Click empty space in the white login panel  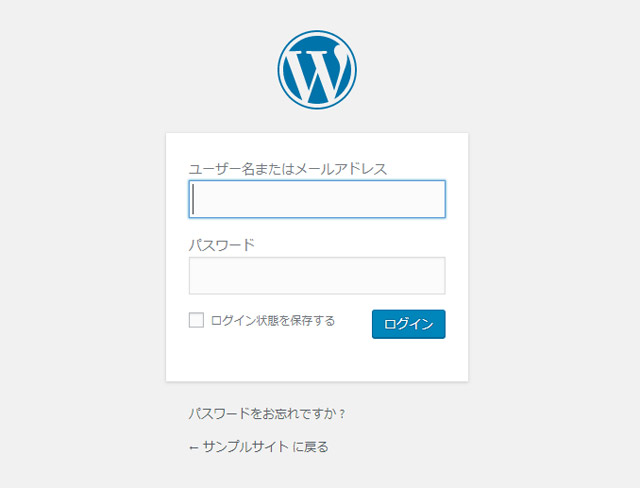coord(317,360)
